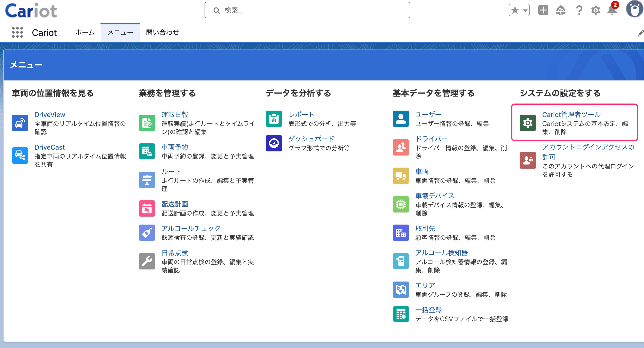Open the App Launcher dots grid
The width and height of the screenshot is (644, 348).
17,33
